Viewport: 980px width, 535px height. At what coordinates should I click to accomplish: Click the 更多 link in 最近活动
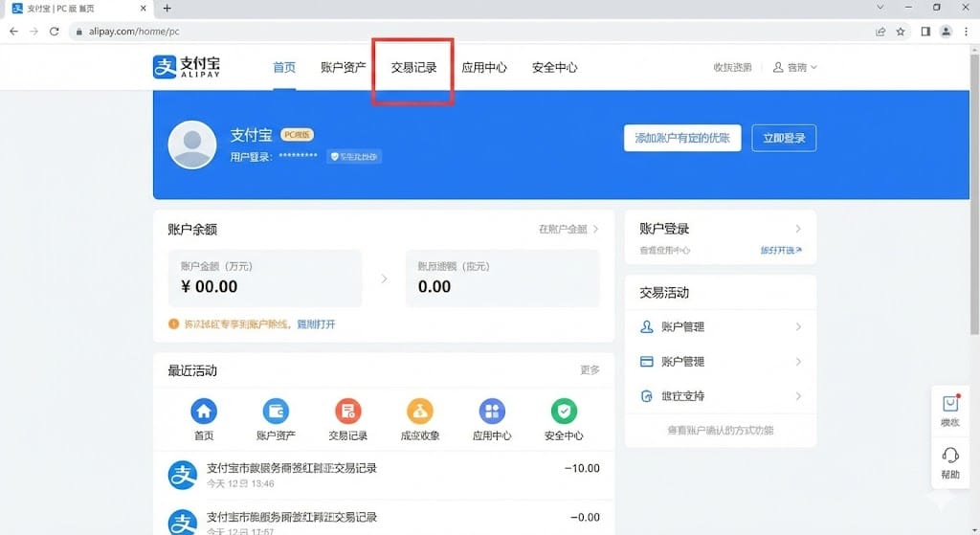[590, 370]
